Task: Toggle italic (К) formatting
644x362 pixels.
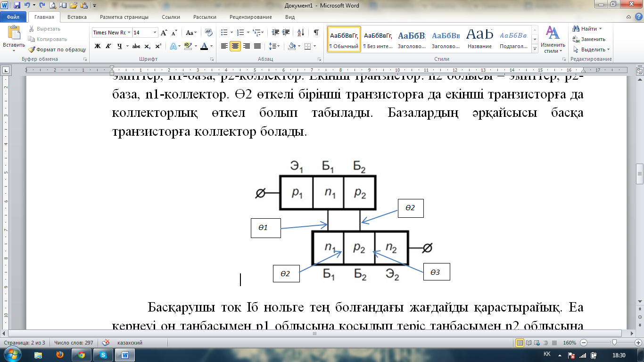Action: 108,46
